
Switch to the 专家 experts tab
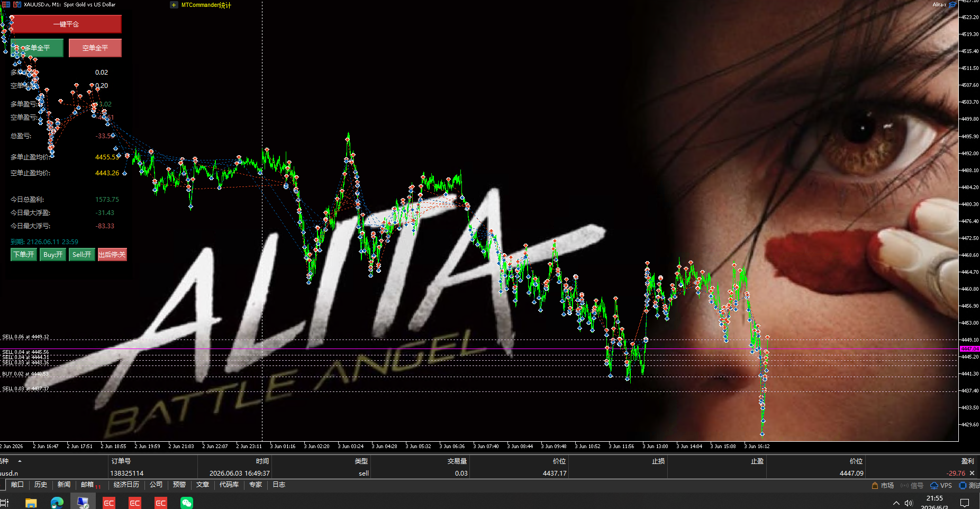[255, 485]
